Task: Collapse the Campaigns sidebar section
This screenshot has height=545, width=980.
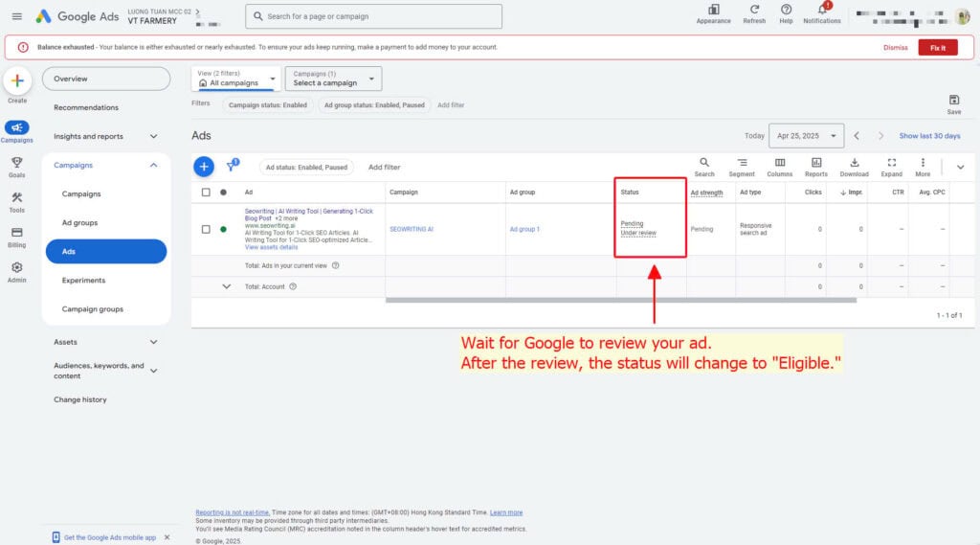Action: tap(154, 165)
